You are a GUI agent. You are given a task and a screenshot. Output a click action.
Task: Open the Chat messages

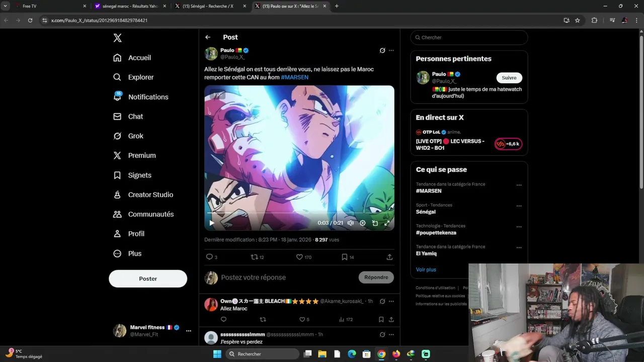point(128,116)
